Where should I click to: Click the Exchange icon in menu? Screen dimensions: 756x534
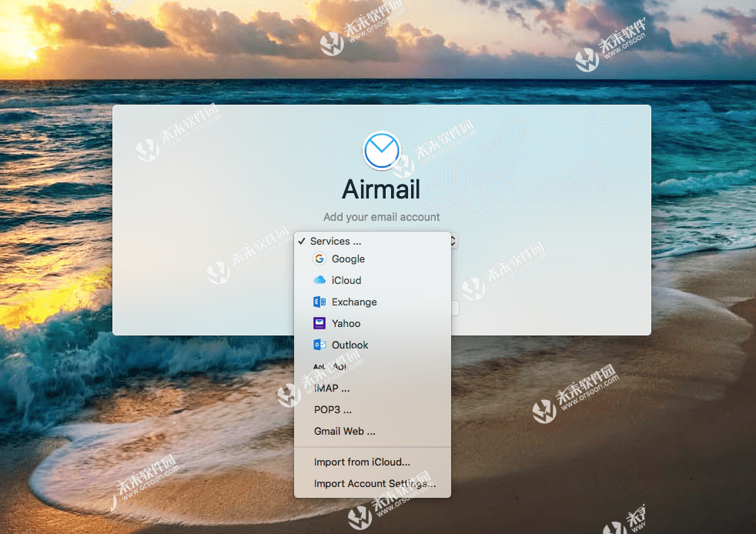319,302
